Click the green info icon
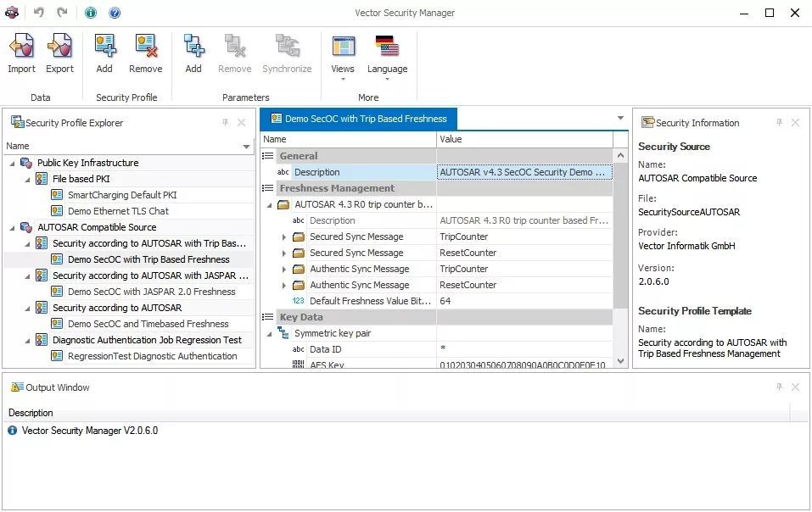This screenshot has width=812, height=512. click(x=91, y=13)
